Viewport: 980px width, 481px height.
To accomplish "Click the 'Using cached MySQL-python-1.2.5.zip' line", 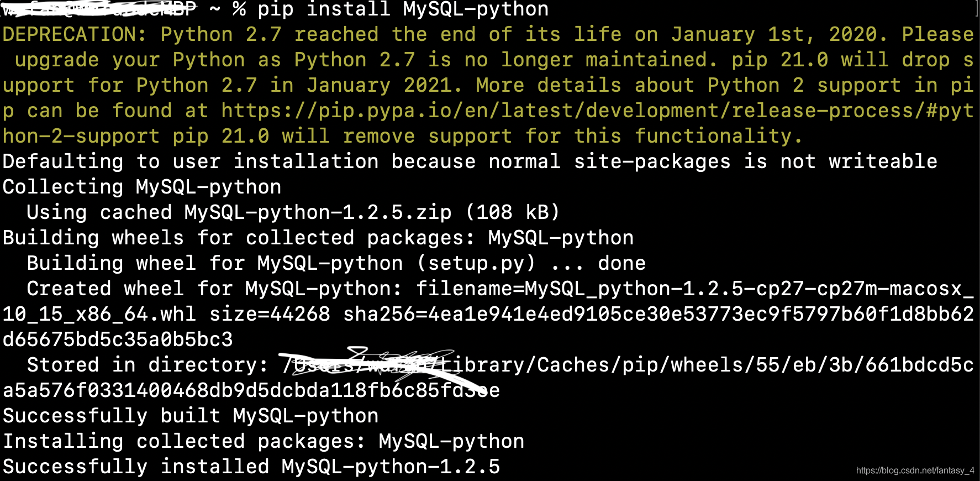I will click(x=293, y=212).
